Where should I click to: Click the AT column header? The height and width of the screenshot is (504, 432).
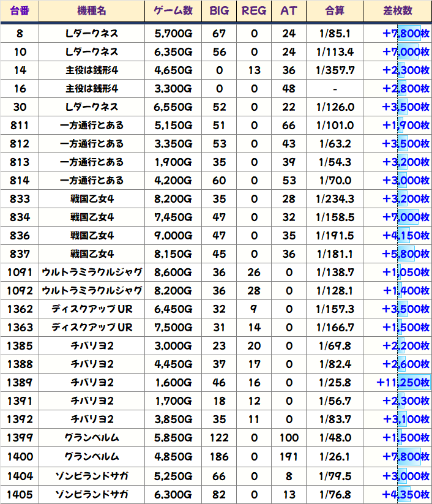coord(289,11)
